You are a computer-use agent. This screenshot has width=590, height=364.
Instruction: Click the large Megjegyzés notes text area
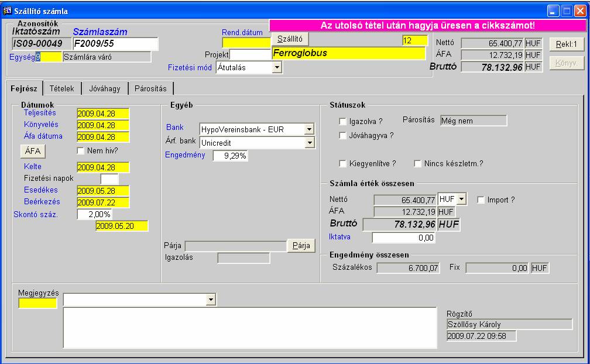[251, 328]
